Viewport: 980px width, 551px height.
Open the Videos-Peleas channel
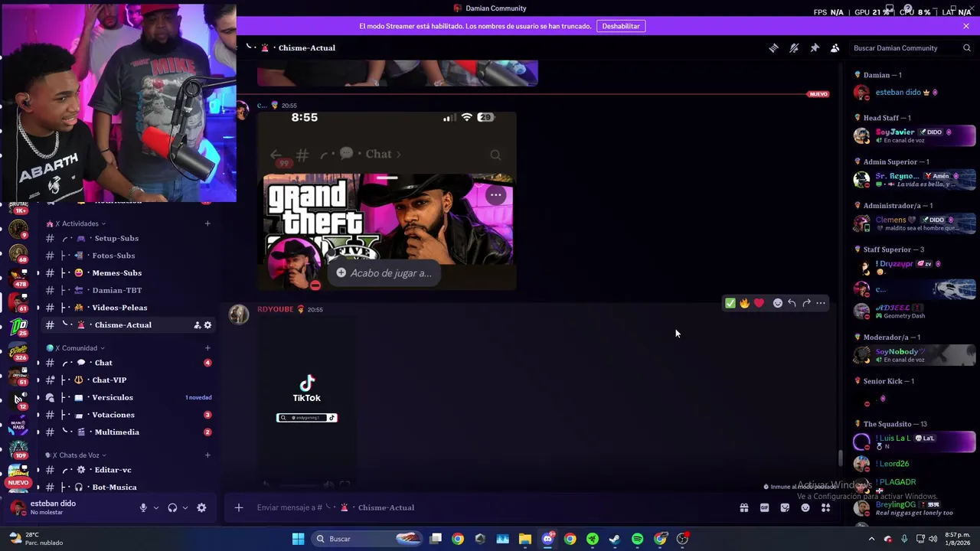(129, 308)
